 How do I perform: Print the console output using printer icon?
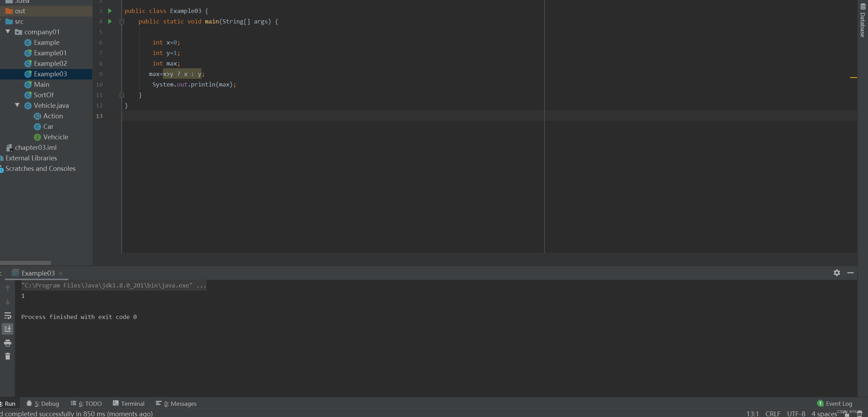pyautogui.click(x=8, y=343)
